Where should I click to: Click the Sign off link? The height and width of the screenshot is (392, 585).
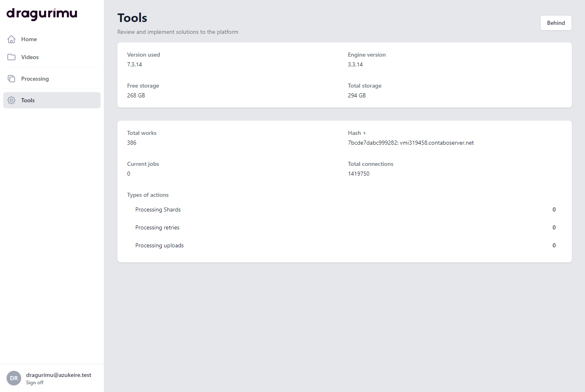[x=35, y=383]
